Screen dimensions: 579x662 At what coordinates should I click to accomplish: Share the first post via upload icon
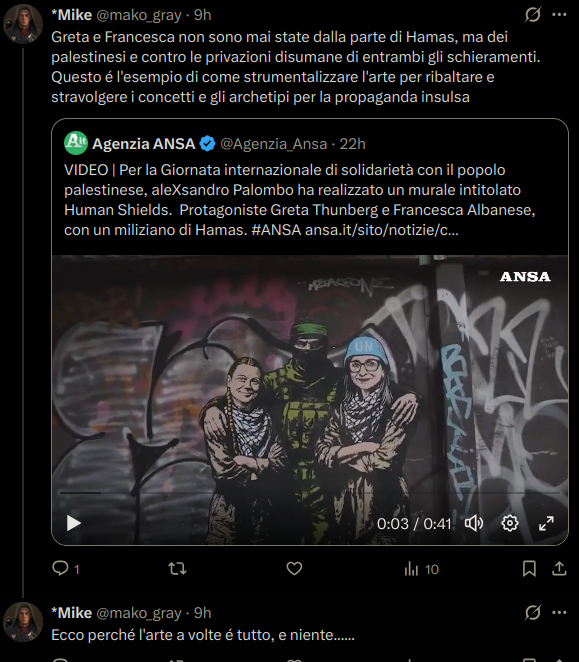(x=559, y=568)
